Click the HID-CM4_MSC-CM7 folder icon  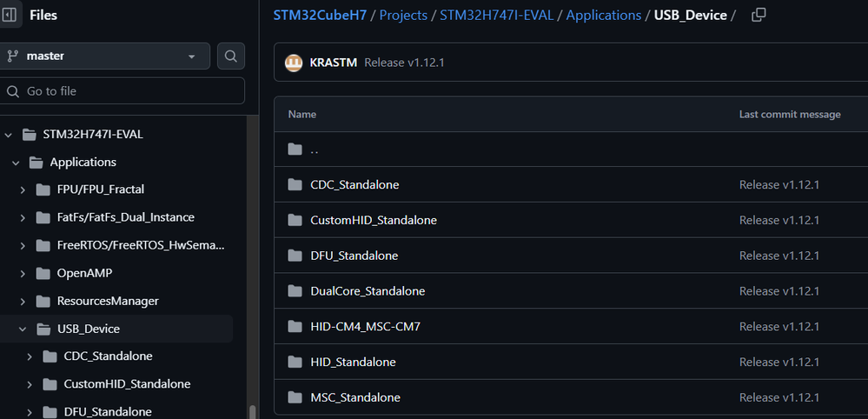tap(295, 327)
